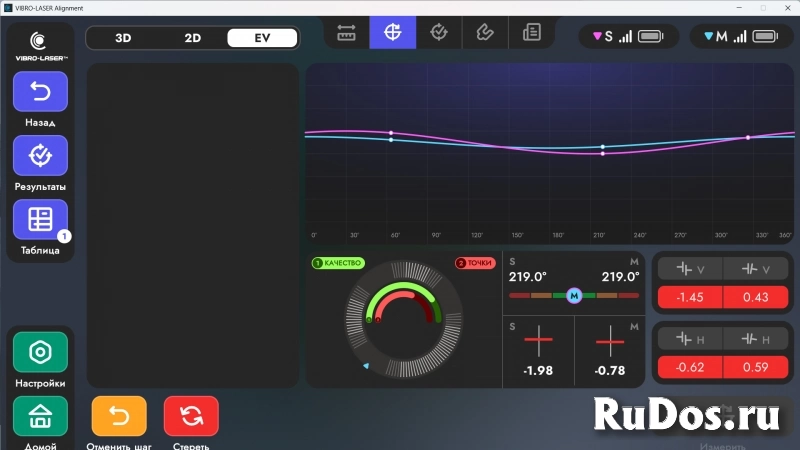800x450 pixels.
Task: Open the shim correction step icon
Action: 485,33
